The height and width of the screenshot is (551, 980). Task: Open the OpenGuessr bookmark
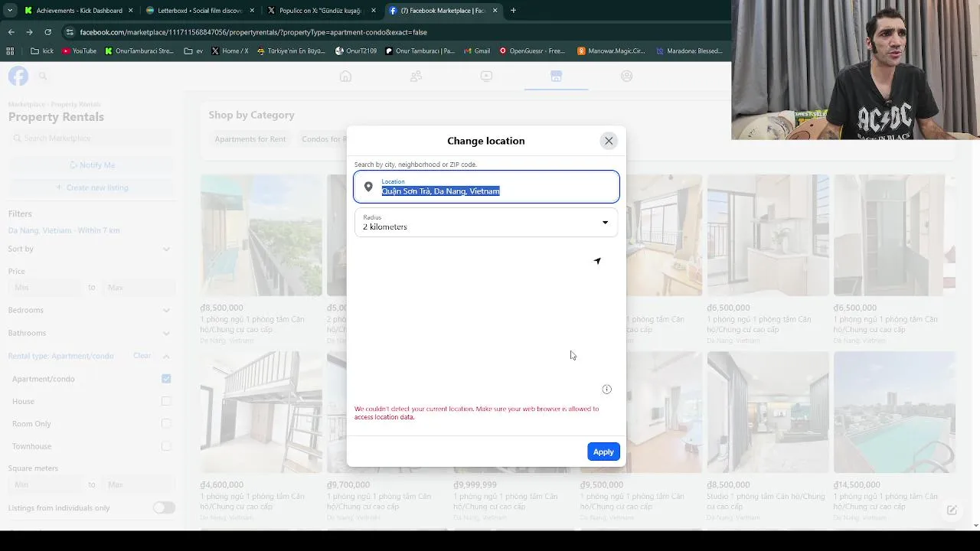point(532,51)
